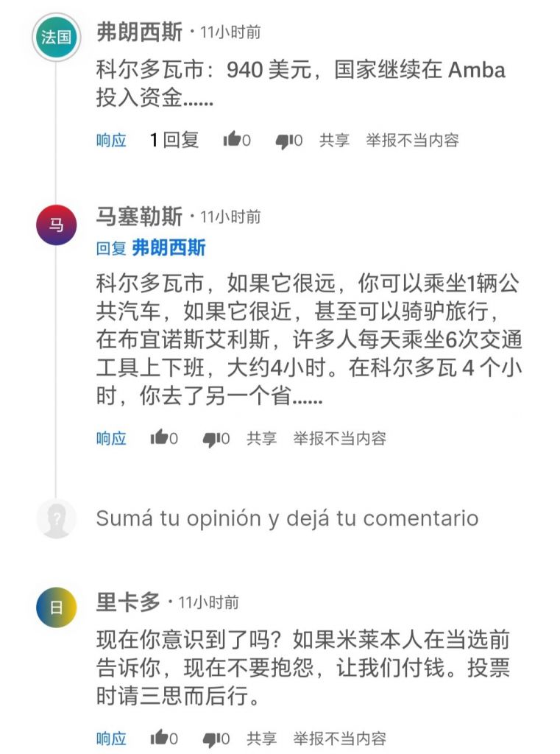560x754 pixels.
Task: Report 弗朗西斯's comment as inappropriate
Action: click(x=412, y=140)
